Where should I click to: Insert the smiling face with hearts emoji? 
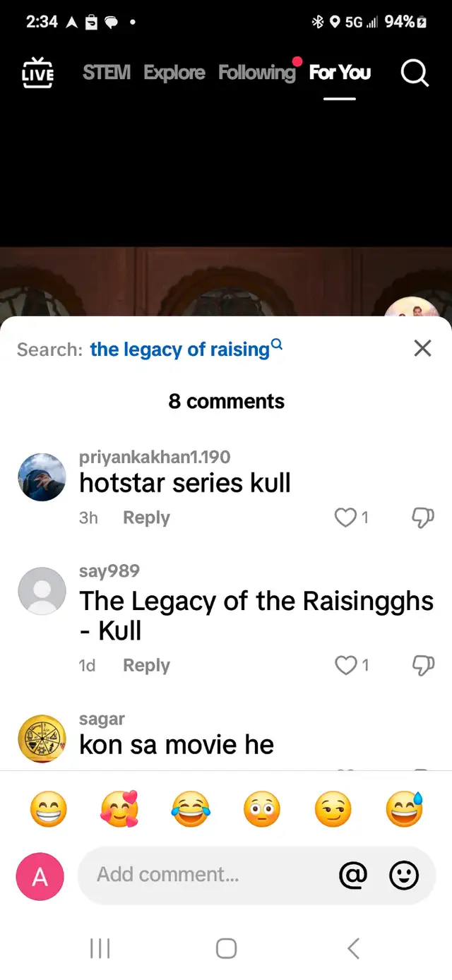(x=119, y=809)
